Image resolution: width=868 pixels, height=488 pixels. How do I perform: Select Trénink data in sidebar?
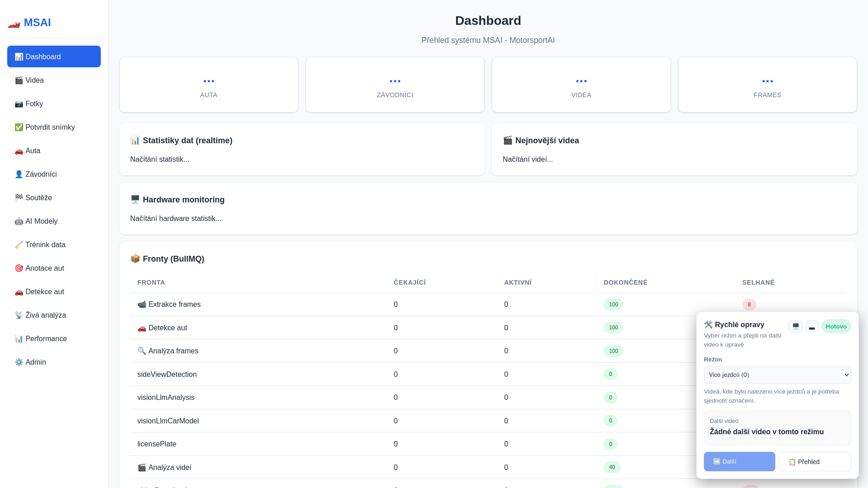pyautogui.click(x=54, y=244)
